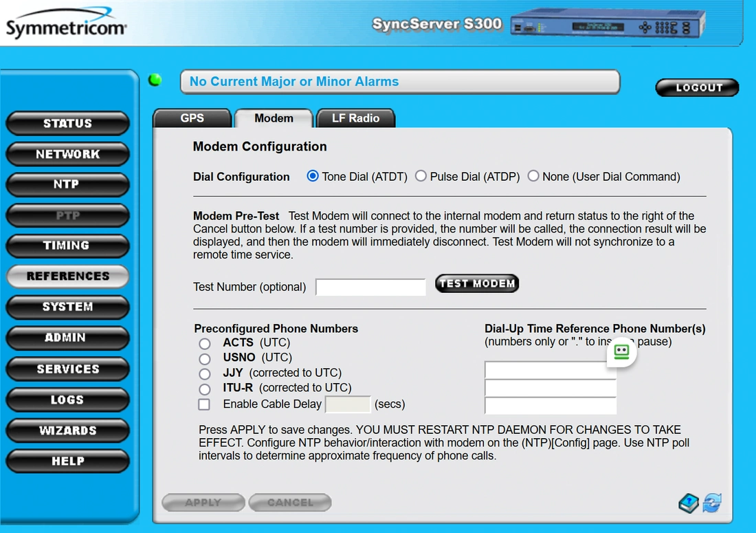
Task: Click the Modem Pre-Test label
Action: tap(236, 216)
